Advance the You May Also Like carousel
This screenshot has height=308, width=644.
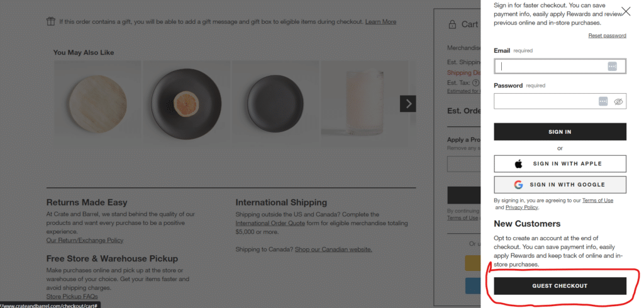point(408,104)
